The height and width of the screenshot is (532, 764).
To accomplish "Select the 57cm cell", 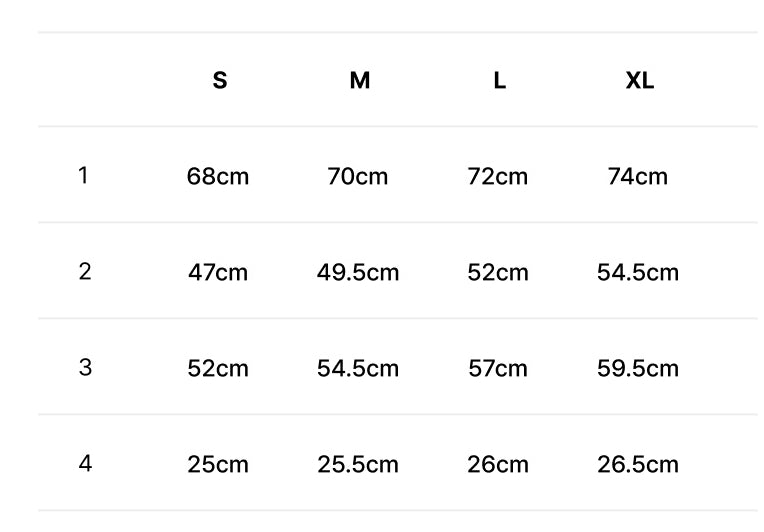I will 498,368.
